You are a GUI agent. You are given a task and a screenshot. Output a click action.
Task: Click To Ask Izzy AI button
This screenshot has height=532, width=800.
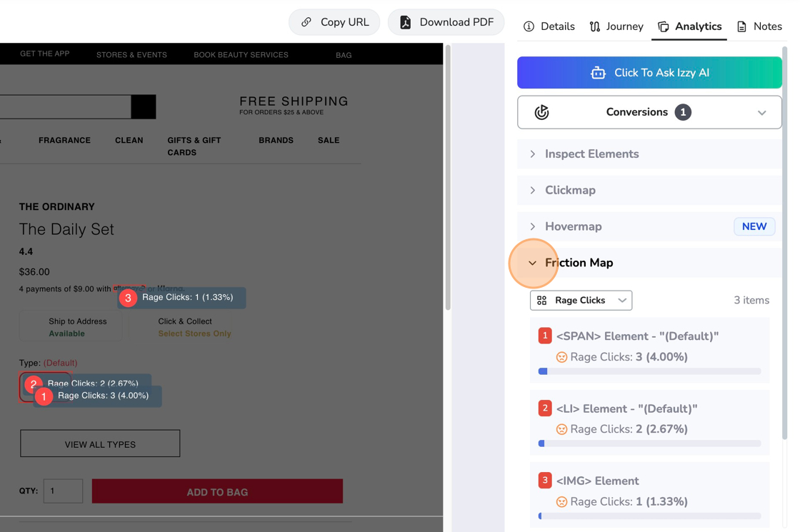649,72
